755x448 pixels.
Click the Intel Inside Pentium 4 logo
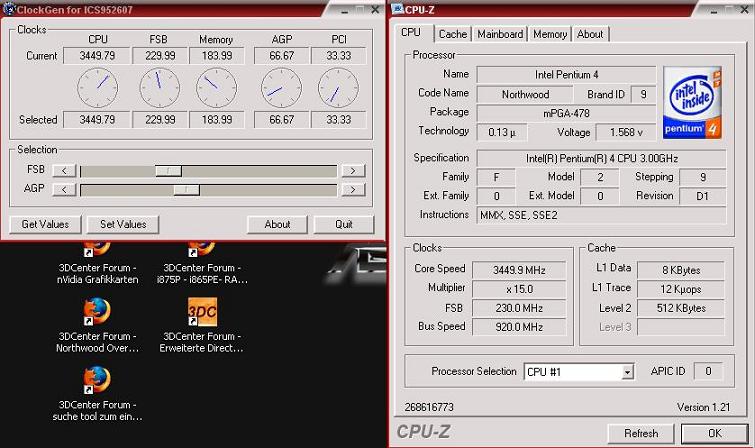pyautogui.click(x=692, y=103)
